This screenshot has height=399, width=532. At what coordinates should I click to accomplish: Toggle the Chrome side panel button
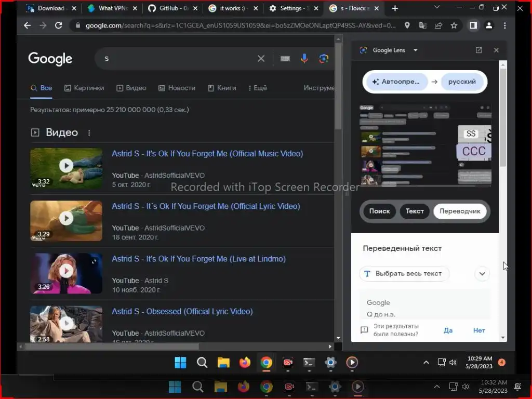[x=473, y=25]
